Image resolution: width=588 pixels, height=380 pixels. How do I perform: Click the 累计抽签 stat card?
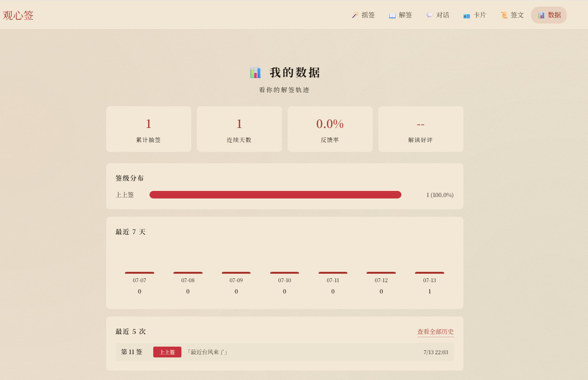click(x=149, y=129)
